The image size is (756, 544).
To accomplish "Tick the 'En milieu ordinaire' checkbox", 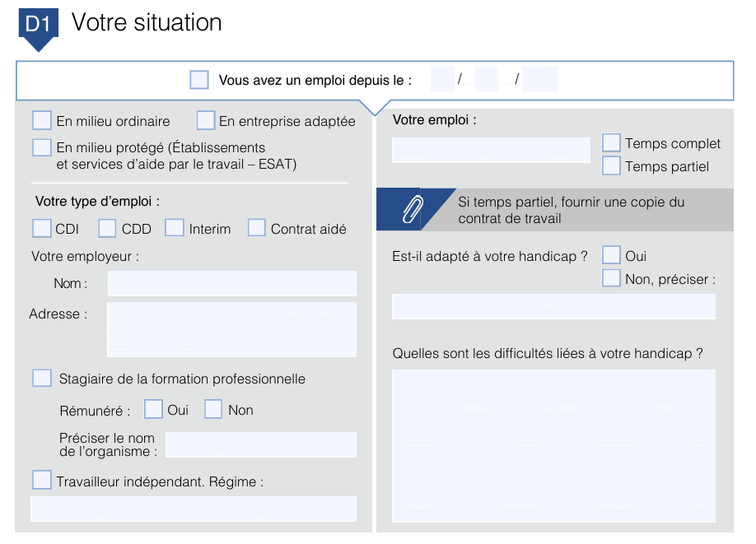I will click(42, 120).
